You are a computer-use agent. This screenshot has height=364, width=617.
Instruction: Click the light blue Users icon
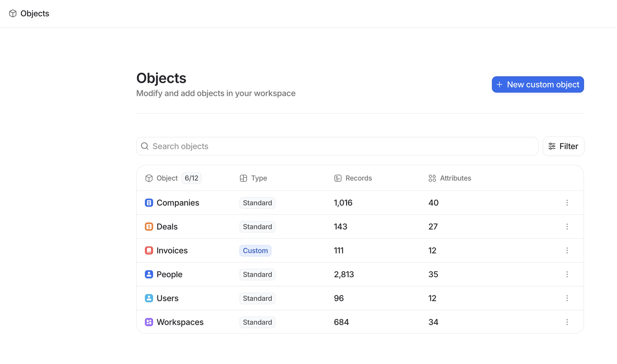click(x=149, y=298)
